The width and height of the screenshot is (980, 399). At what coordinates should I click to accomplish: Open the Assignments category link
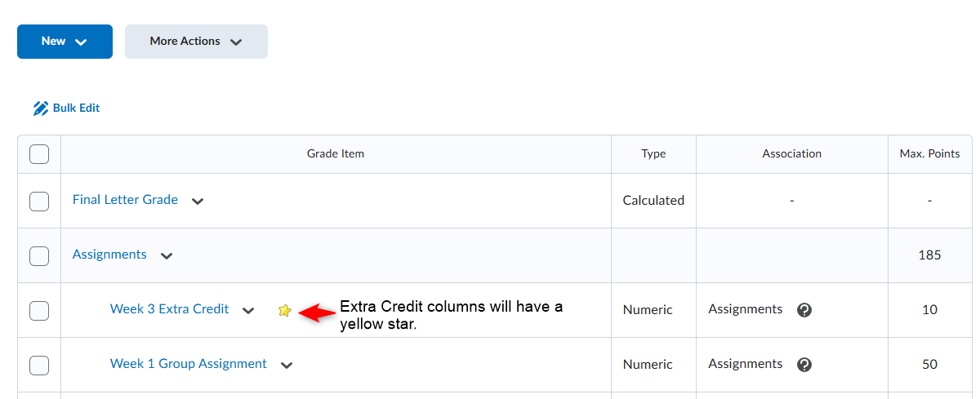click(109, 255)
